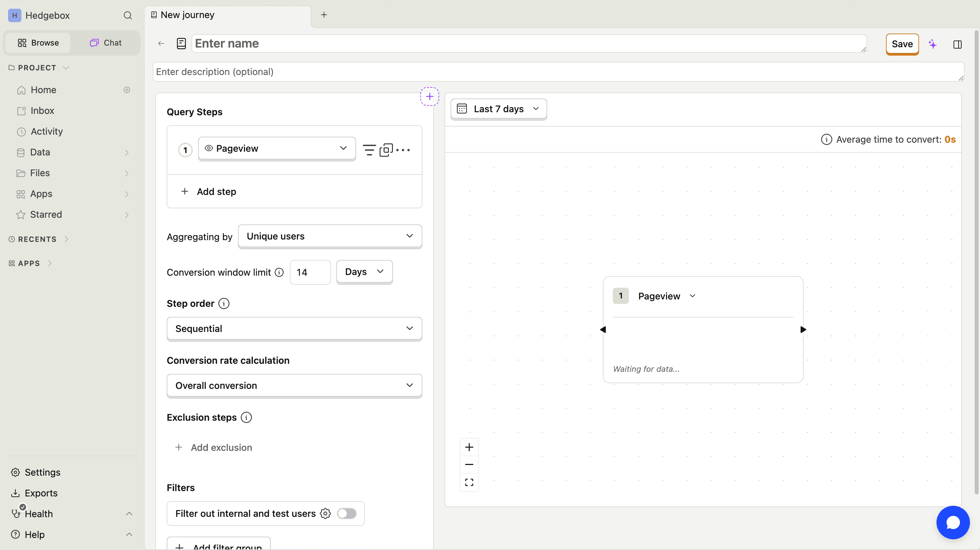Click the purple AI sparkle icon
980x550 pixels.
tap(933, 44)
